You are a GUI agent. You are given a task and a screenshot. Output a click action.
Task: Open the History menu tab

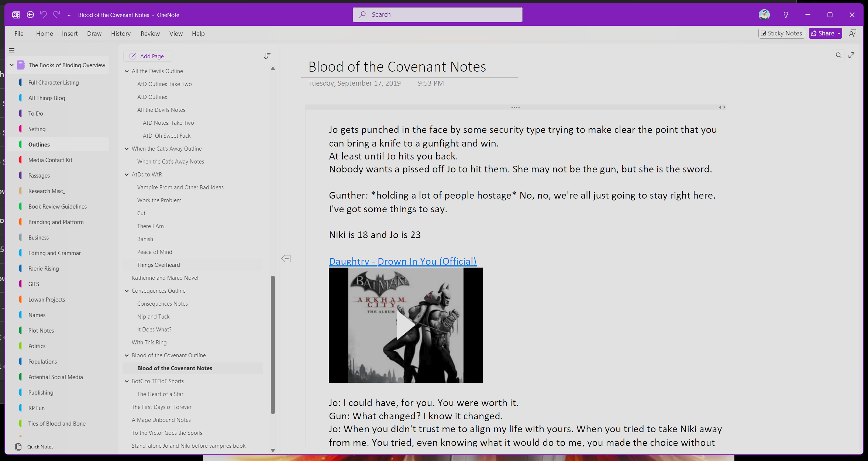(121, 34)
